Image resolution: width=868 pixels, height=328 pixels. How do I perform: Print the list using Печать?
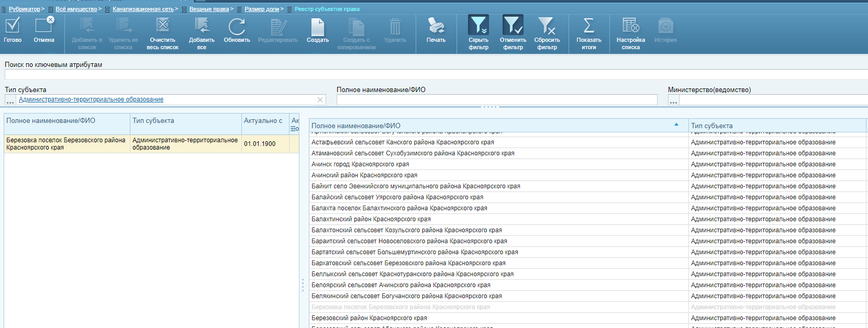436,30
